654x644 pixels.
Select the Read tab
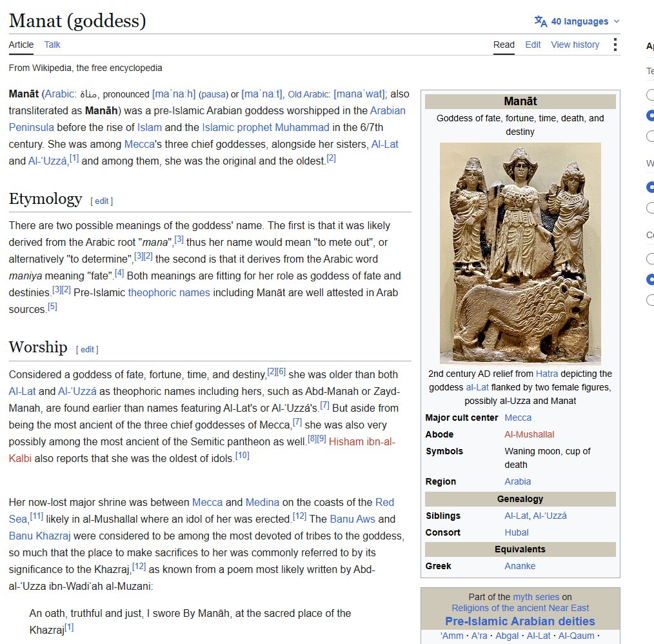pos(504,45)
